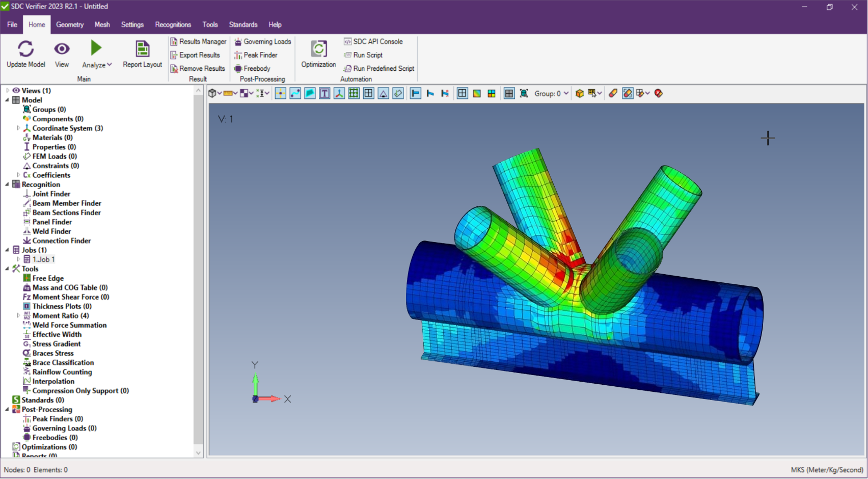Open the Weld Finder tool

51,231
